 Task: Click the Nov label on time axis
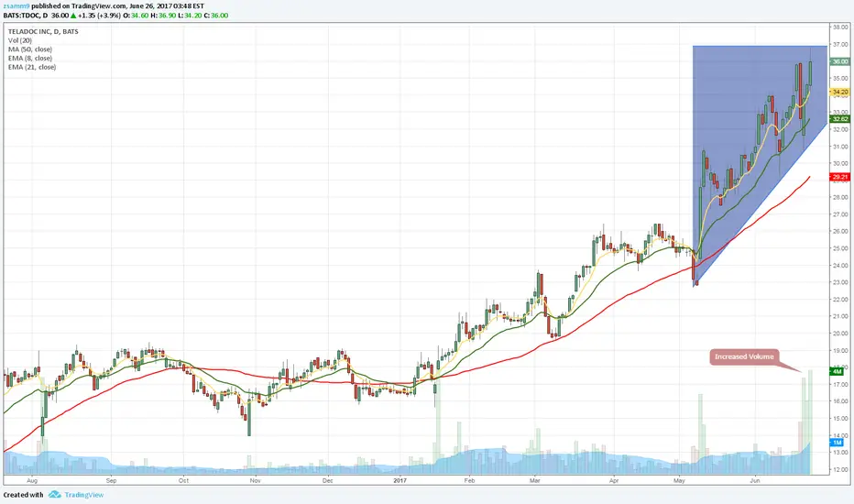pyautogui.click(x=255, y=480)
